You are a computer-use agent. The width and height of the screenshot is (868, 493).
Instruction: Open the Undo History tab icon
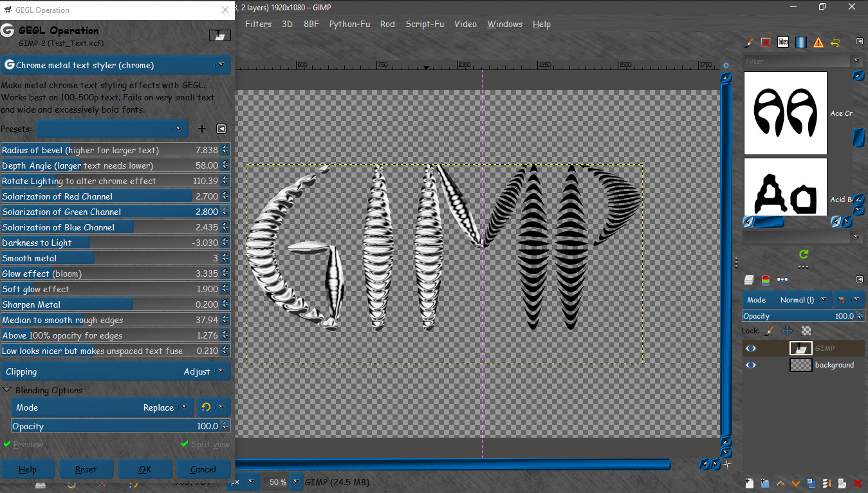835,42
